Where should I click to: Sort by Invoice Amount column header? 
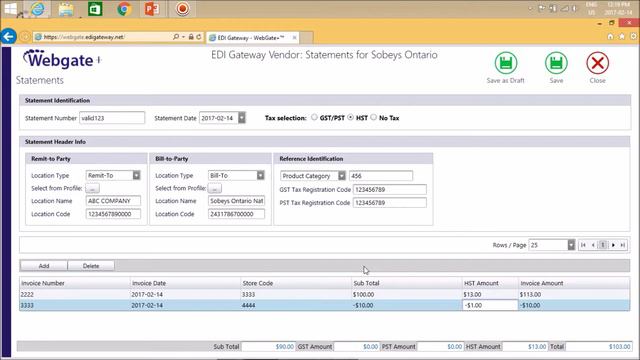point(574,283)
